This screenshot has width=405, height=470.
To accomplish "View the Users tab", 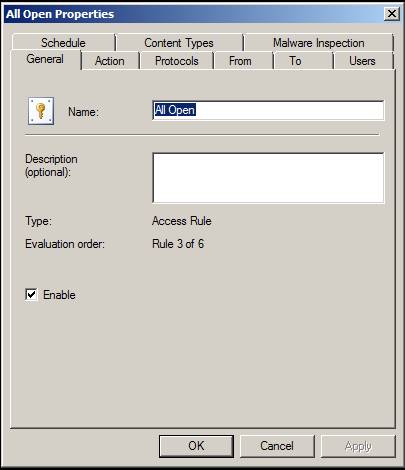I will (x=362, y=61).
